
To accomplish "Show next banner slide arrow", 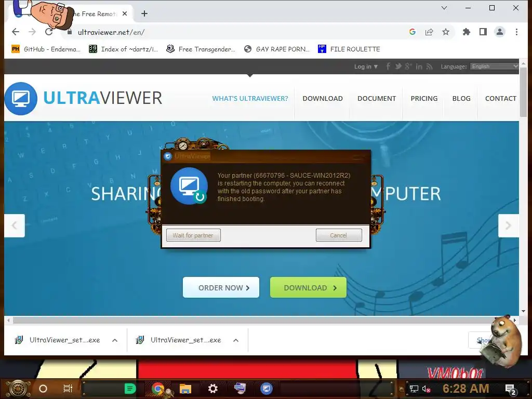I will [x=508, y=225].
